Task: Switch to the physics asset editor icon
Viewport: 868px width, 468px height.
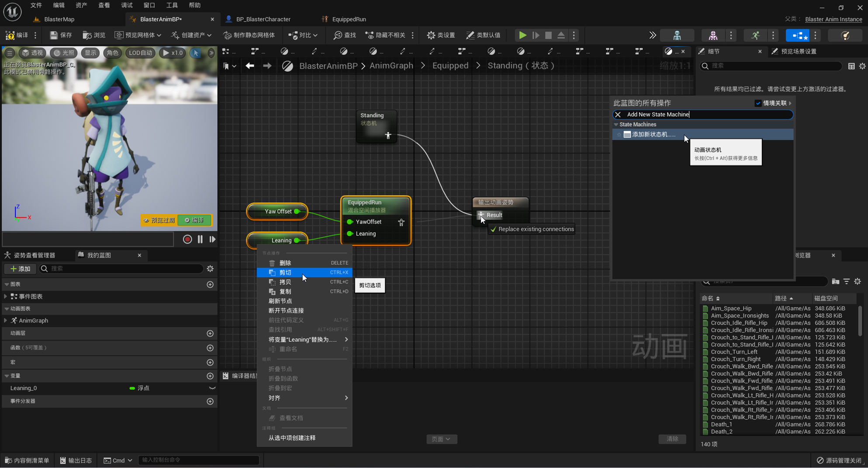Action: tap(845, 35)
